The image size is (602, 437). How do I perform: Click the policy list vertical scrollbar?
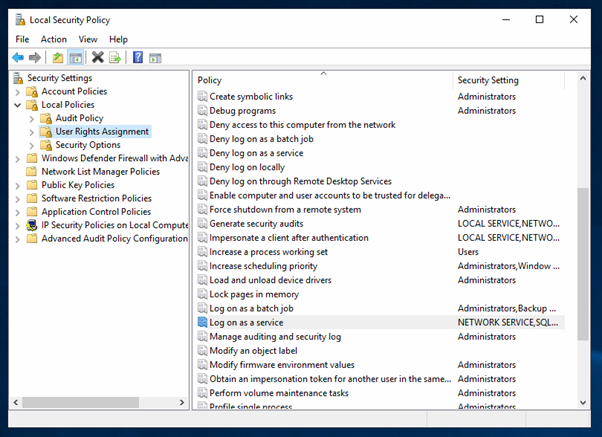(x=584, y=250)
